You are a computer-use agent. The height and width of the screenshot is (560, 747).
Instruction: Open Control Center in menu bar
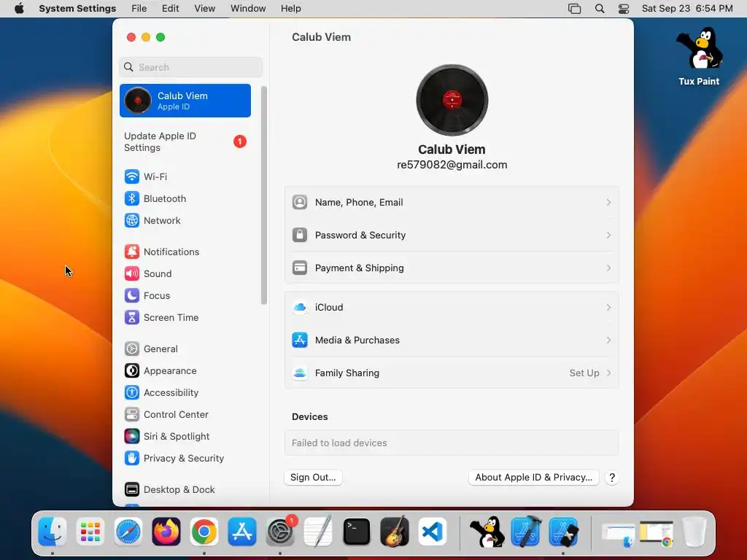tap(624, 9)
